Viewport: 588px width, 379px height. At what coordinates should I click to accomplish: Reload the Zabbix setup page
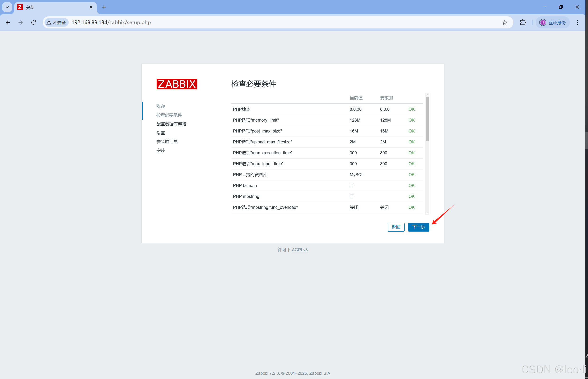[33, 22]
